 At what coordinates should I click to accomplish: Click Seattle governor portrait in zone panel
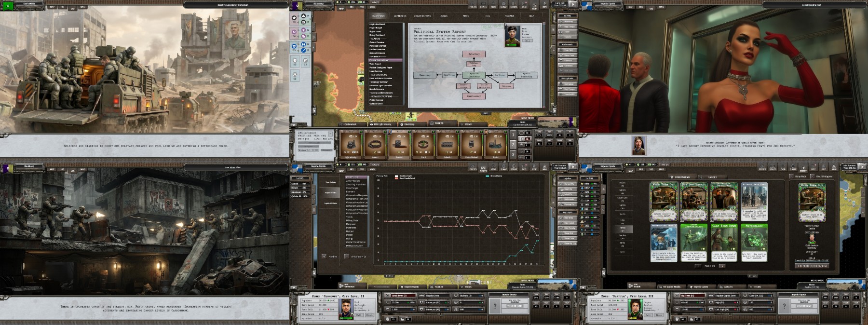[x=637, y=309]
